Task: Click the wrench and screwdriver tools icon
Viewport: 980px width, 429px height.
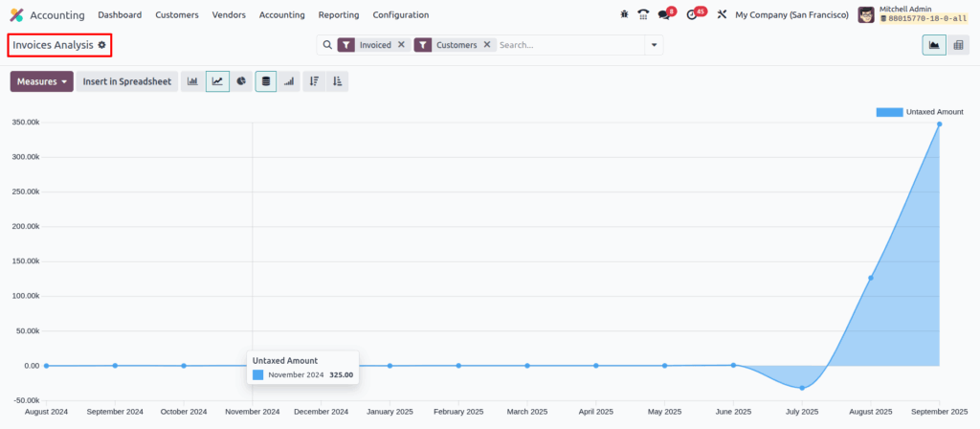Action: 722,14
